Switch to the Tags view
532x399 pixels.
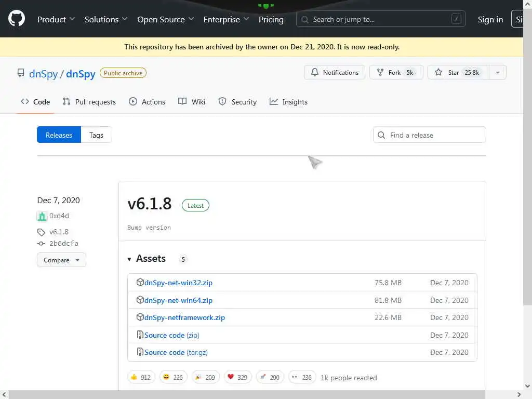click(96, 135)
